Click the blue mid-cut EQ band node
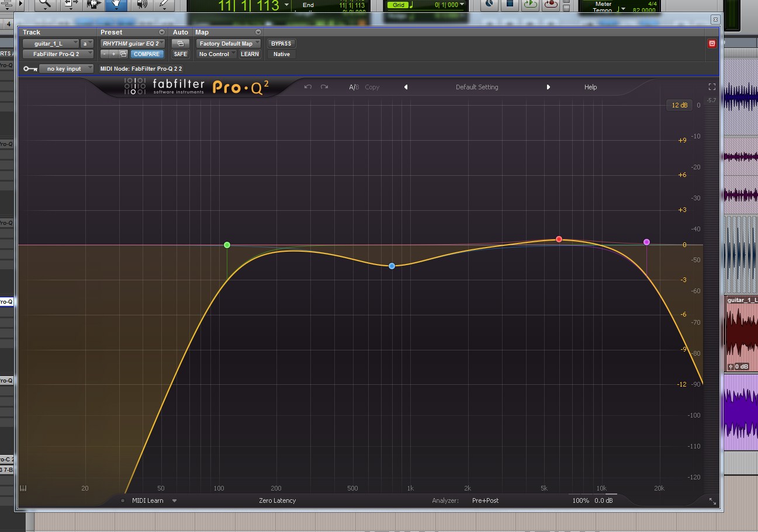758x532 pixels. (x=392, y=266)
